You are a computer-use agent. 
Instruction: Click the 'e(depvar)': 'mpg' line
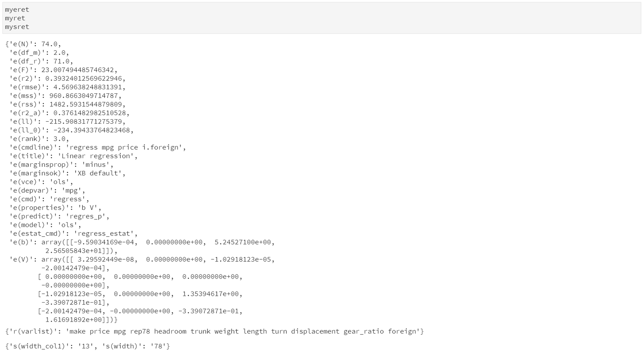[x=47, y=190]
